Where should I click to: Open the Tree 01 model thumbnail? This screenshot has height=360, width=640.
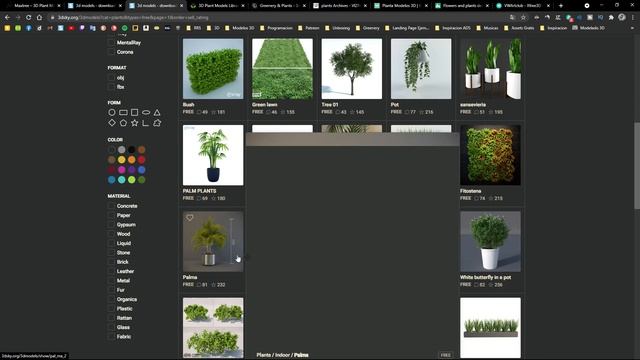pos(352,69)
